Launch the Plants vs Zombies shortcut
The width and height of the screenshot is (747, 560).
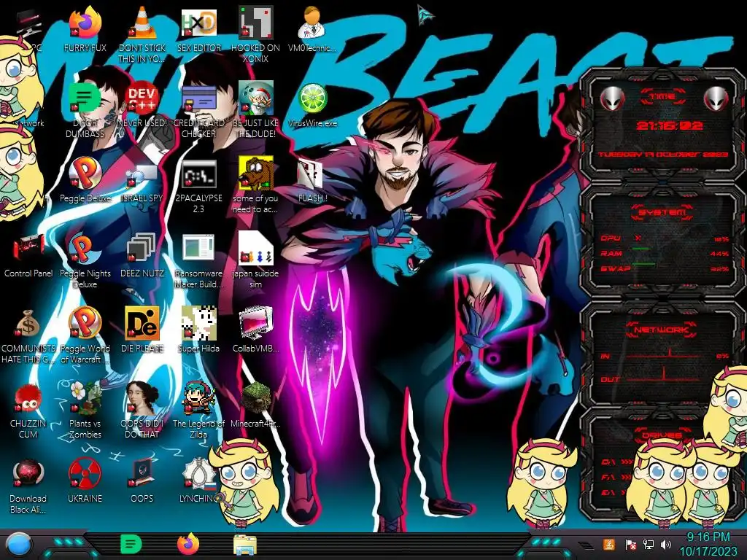coord(85,398)
